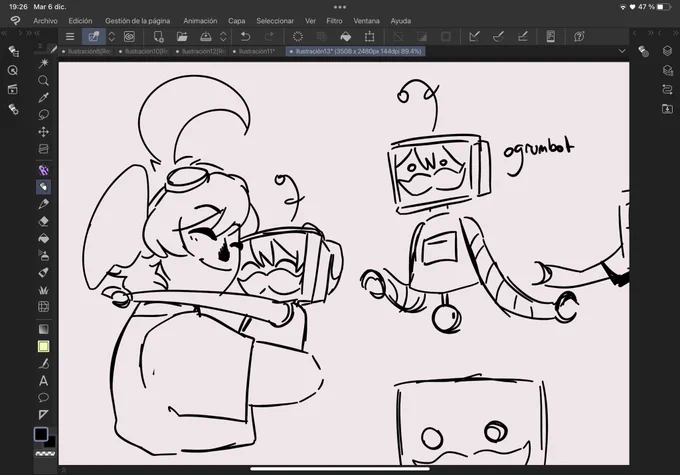Create a new canvas
The width and height of the screenshot is (680, 475).
pyautogui.click(x=159, y=37)
